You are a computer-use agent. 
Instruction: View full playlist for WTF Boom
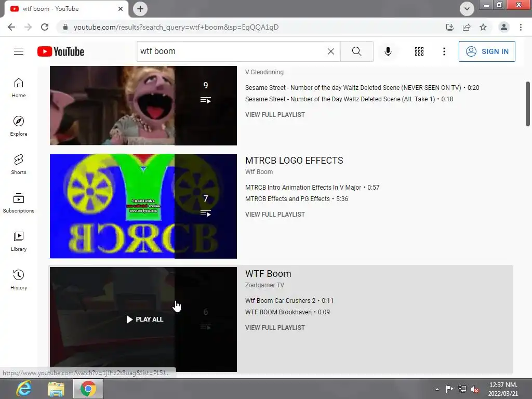click(x=275, y=328)
